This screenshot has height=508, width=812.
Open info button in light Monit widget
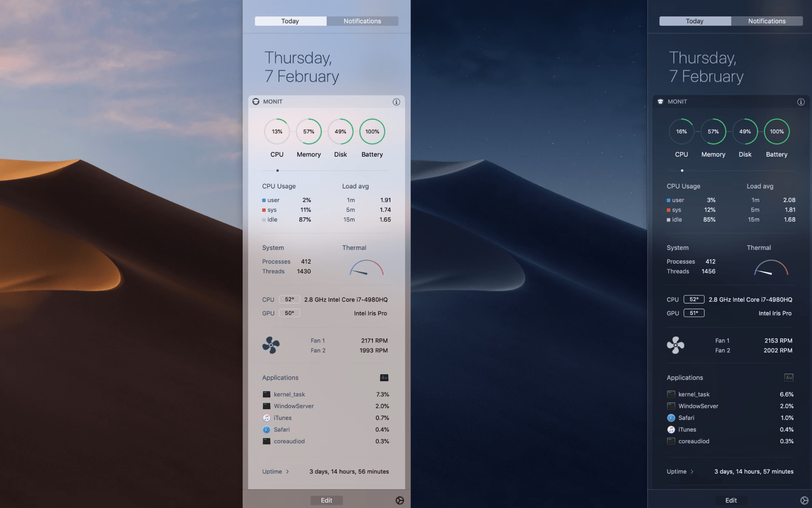click(396, 102)
